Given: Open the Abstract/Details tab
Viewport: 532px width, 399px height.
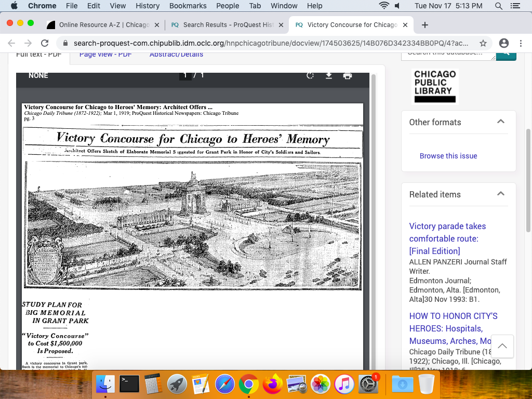Looking at the screenshot, I should click(176, 55).
